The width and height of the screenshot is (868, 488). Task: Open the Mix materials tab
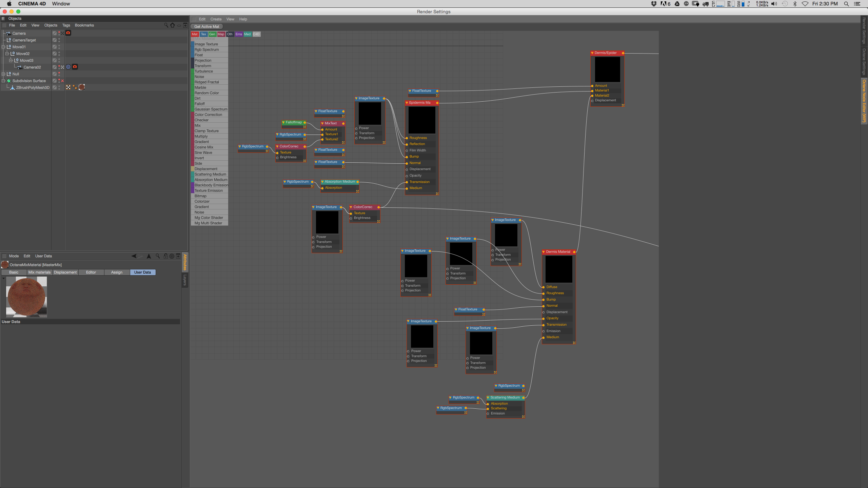[x=39, y=272]
